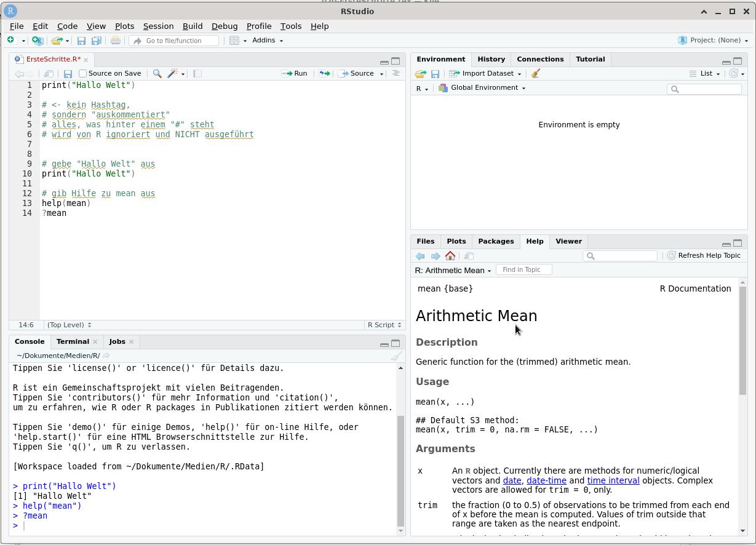Open the help home page
This screenshot has width=756, height=545.
tap(450, 256)
